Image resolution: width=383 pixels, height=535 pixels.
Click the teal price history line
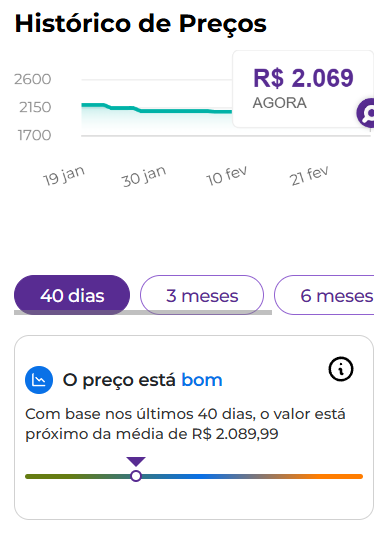(157, 109)
